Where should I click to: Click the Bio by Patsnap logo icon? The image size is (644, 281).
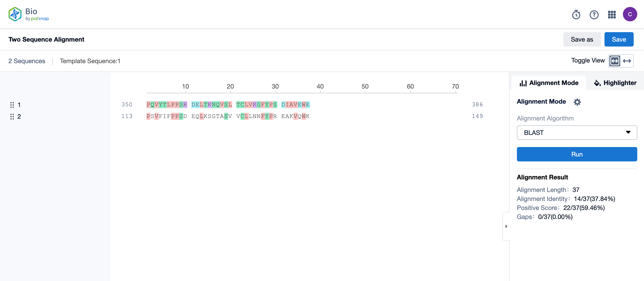pyautogui.click(x=15, y=14)
